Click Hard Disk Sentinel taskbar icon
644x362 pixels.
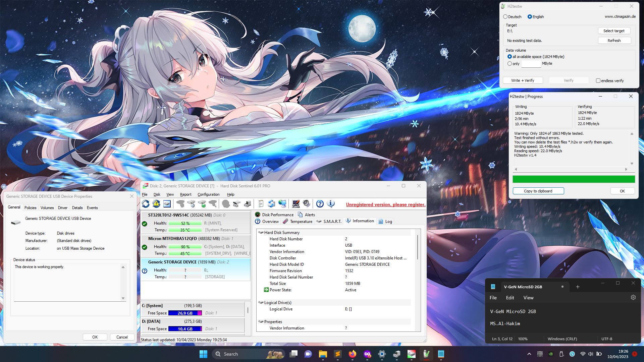(412, 354)
